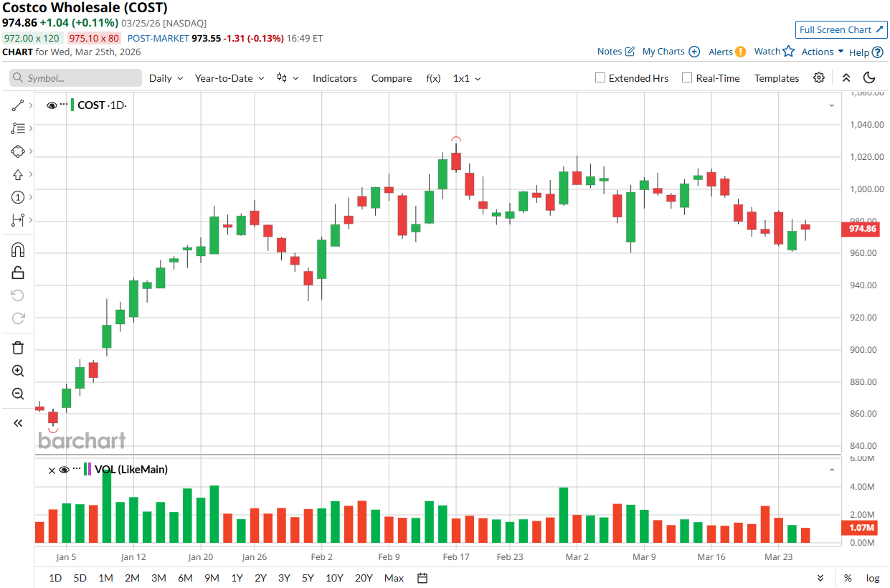Select the trend line drawing tool
This screenshot has height=588, width=890.
tap(18, 105)
